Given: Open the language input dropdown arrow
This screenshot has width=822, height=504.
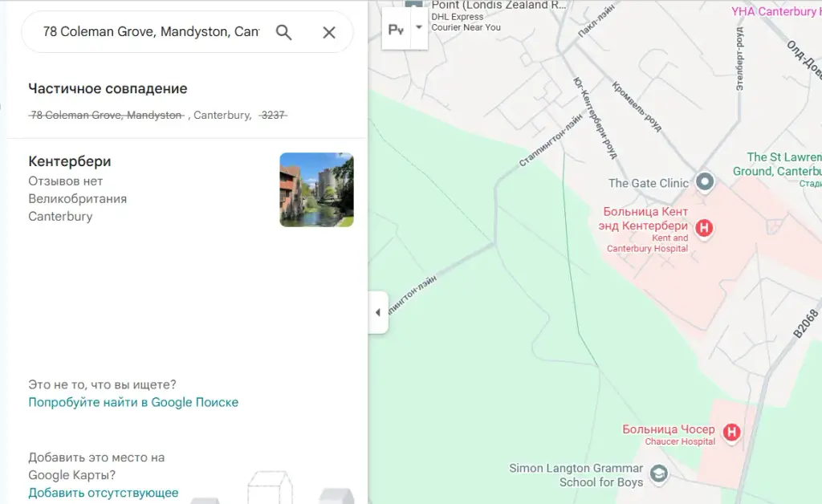Looking at the screenshot, I should (x=419, y=28).
